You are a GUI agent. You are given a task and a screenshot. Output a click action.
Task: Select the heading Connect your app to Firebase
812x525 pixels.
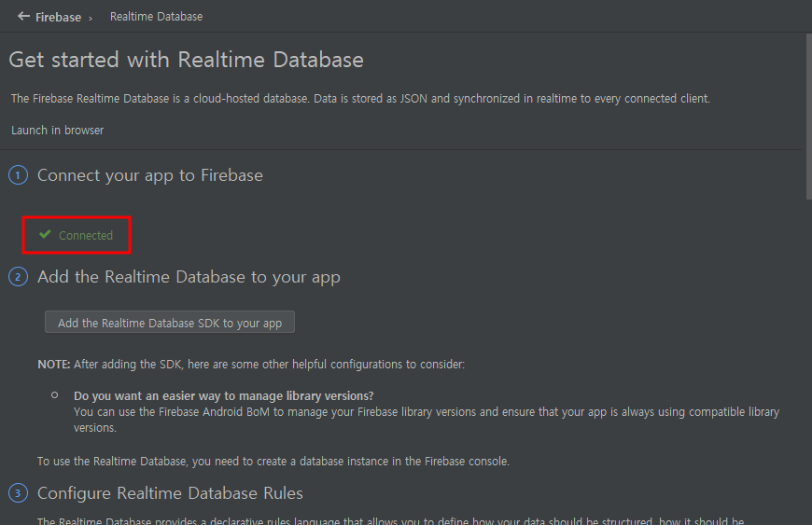coord(150,175)
